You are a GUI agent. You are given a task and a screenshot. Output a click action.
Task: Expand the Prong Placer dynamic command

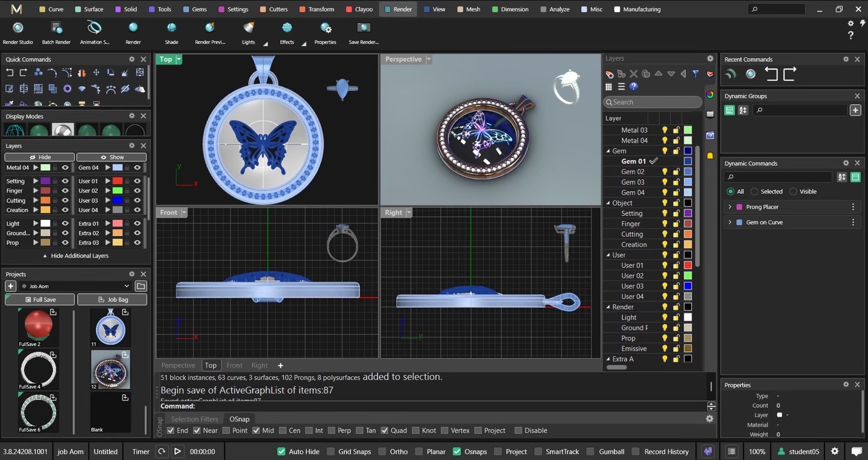730,207
